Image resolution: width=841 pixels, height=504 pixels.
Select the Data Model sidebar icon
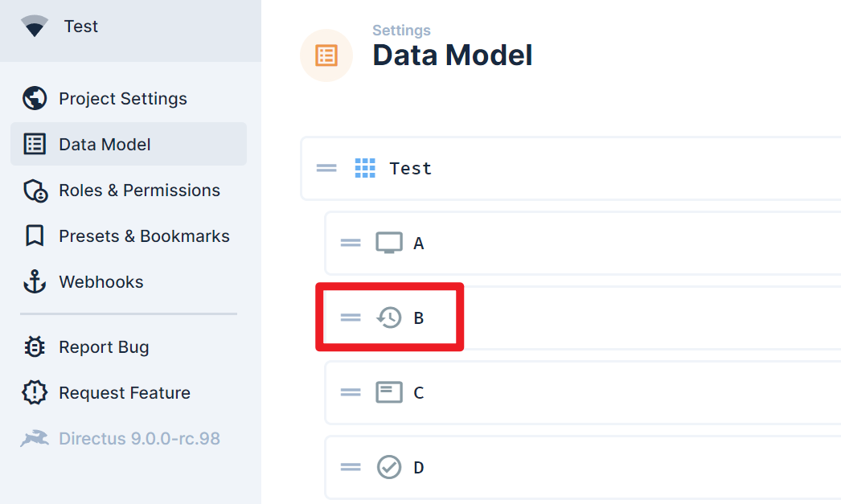pos(34,144)
